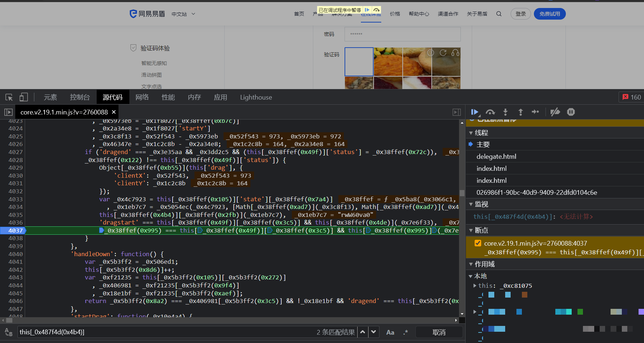
Task: Click the 免费试用 free trial button
Action: tap(550, 14)
